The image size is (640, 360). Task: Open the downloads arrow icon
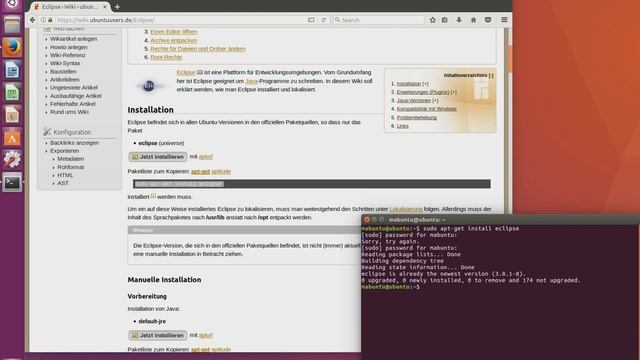(x=459, y=20)
